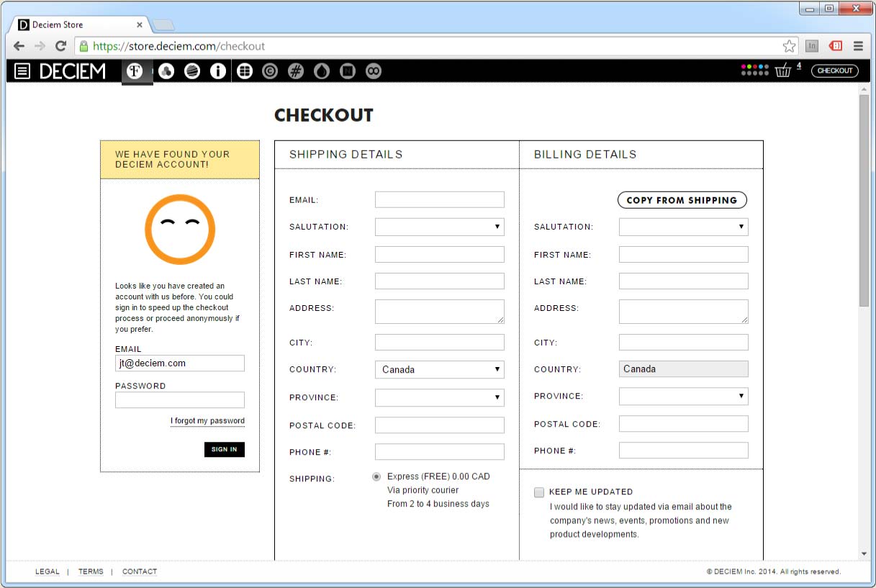Screen dimensions: 876x588
Task: Open the hamburger menu beside the DECIEM logo
Action: pos(22,71)
